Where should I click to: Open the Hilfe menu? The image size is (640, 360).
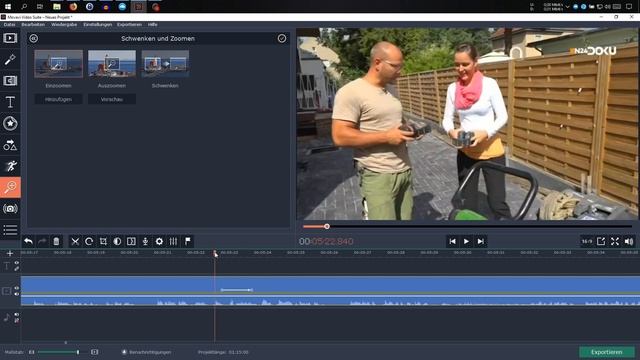153,24
